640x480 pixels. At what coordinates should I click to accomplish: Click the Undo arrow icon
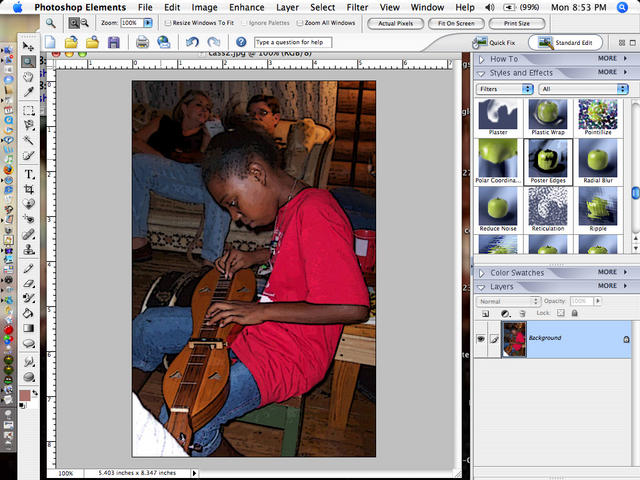click(192, 42)
